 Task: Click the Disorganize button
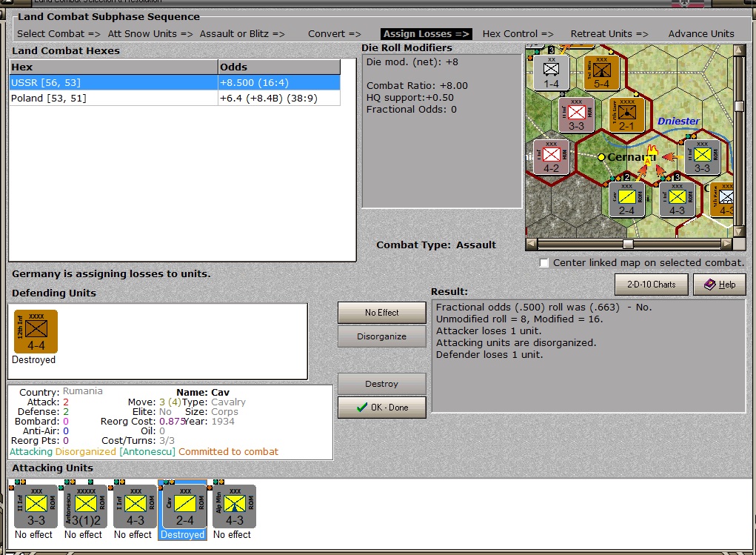point(382,336)
